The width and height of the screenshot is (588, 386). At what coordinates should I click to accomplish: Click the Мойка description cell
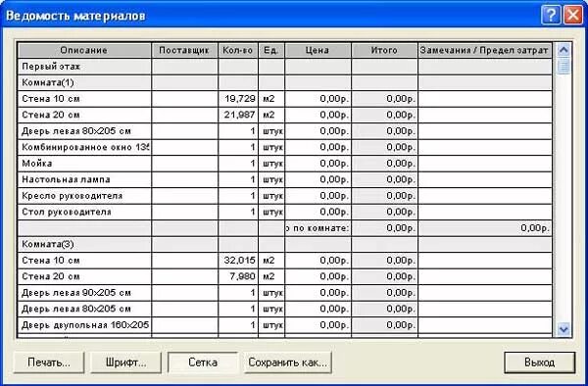pyautogui.click(x=84, y=164)
